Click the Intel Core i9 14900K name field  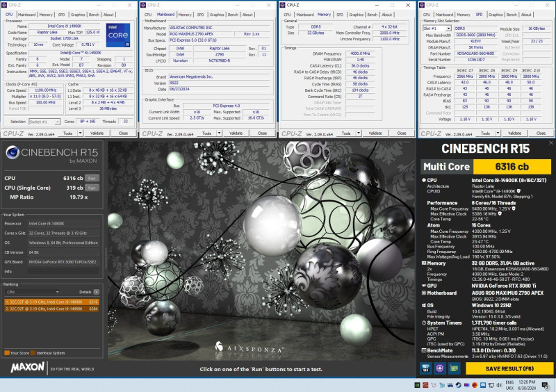tap(65, 26)
